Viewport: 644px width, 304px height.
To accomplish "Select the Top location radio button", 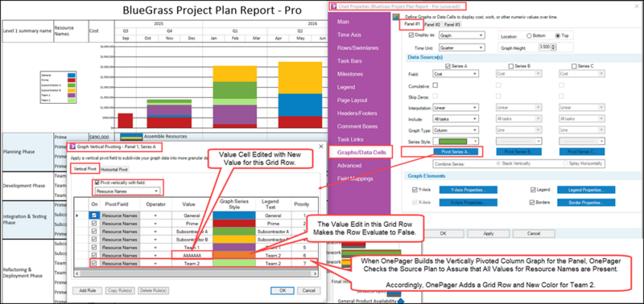I will click(x=557, y=35).
